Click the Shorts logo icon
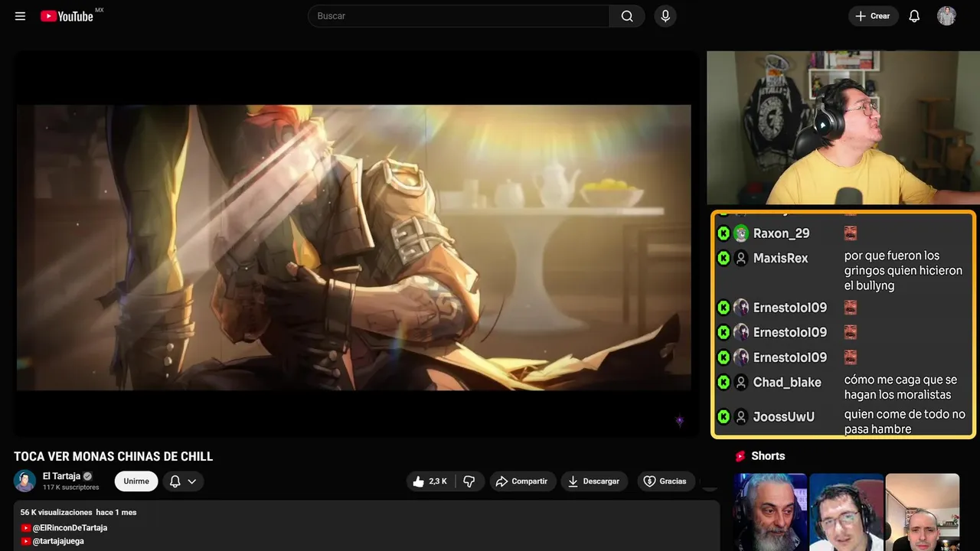 coord(740,456)
